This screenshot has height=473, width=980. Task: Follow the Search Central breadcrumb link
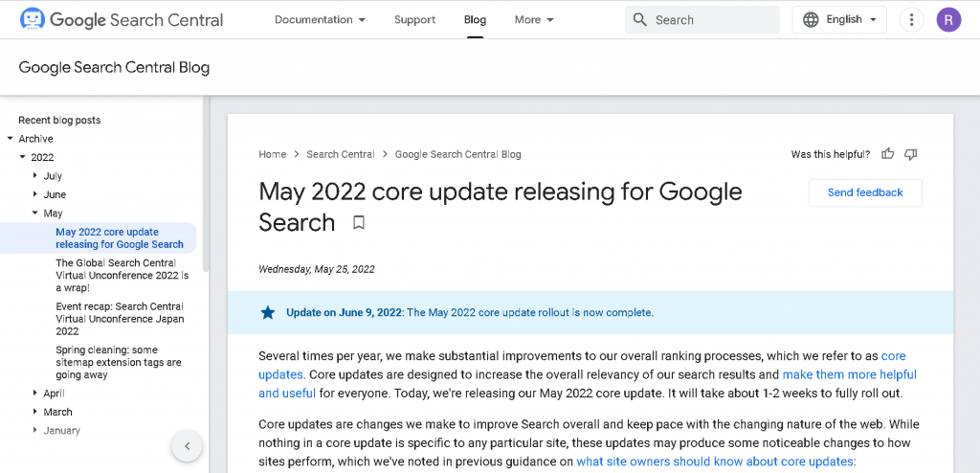340,154
